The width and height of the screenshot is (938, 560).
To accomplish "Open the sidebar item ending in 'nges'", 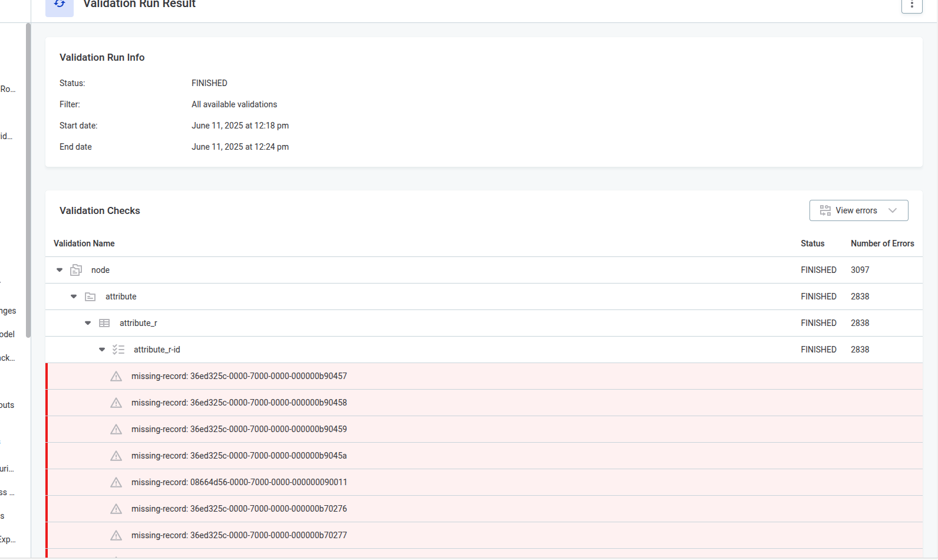I will click(x=8, y=311).
